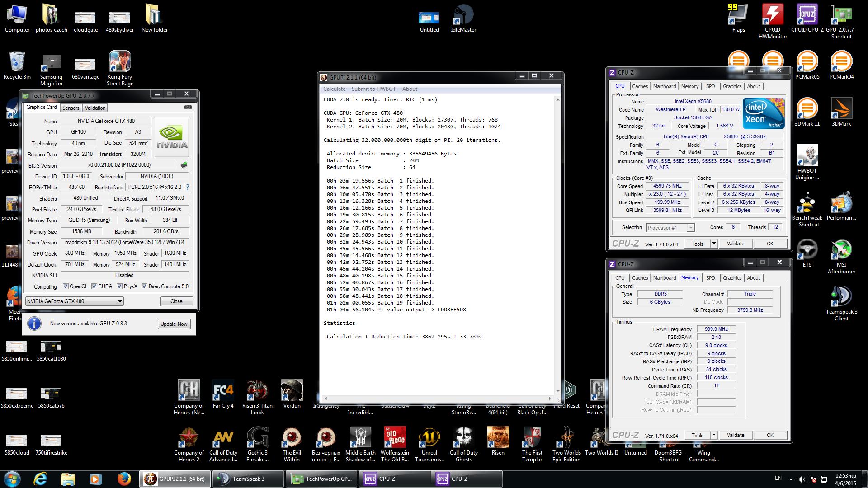The height and width of the screenshot is (488, 868).
Task: Expand Tools dropdown arrow in lower CPU-Z
Action: click(x=714, y=435)
